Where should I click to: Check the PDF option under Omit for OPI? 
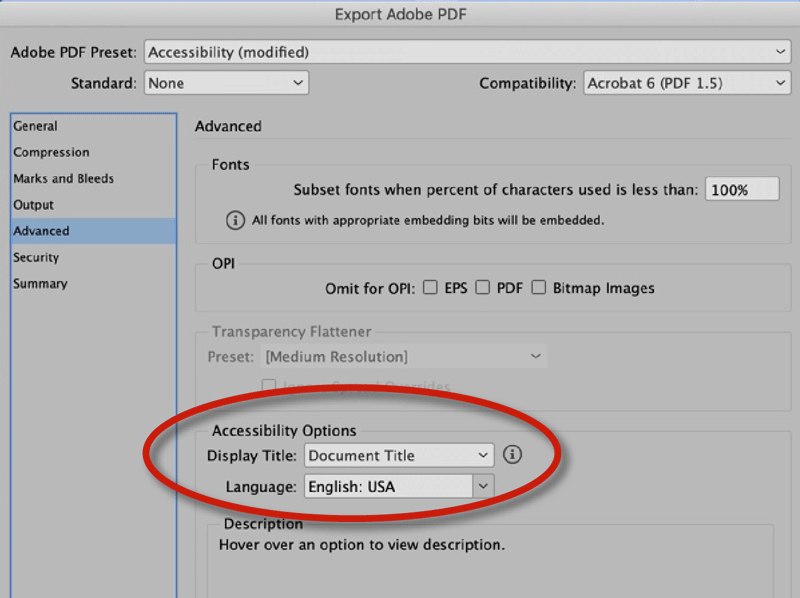(x=483, y=288)
